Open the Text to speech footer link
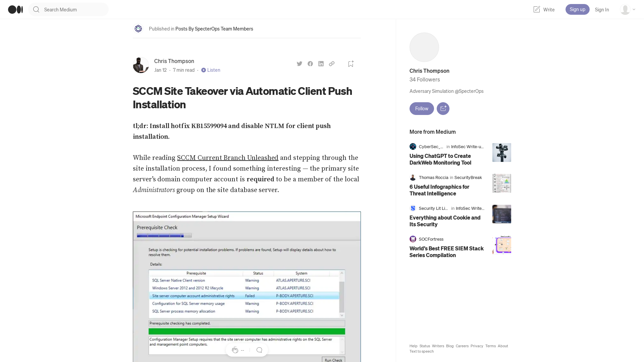 pyautogui.click(x=422, y=351)
